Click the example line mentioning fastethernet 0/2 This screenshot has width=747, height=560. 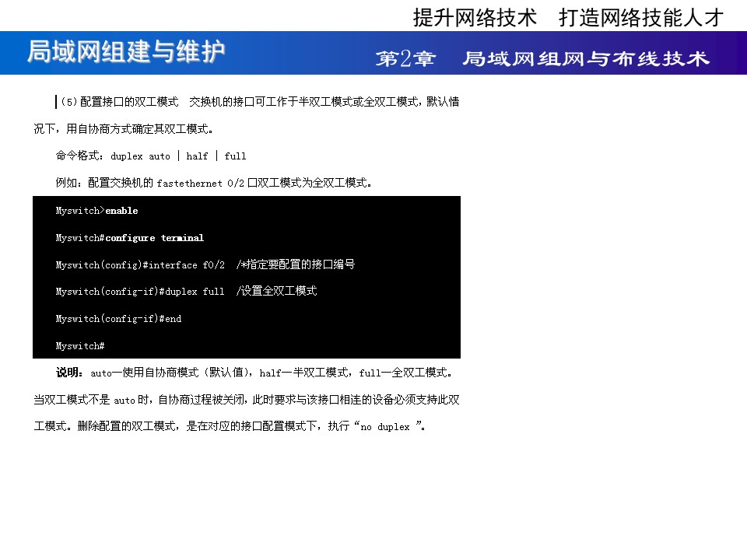tap(213, 183)
